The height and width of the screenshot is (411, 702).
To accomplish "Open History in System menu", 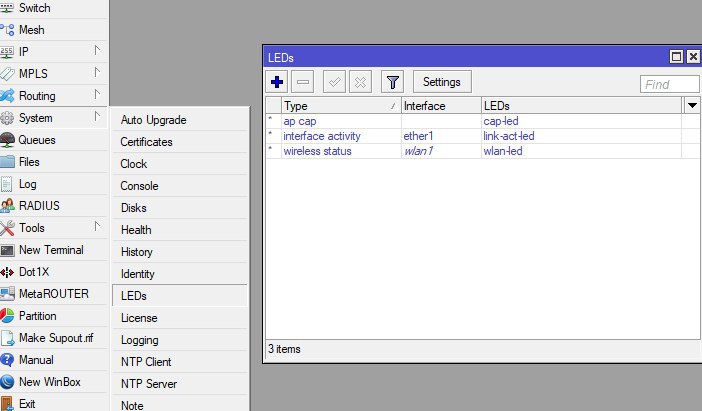I will tap(180, 252).
